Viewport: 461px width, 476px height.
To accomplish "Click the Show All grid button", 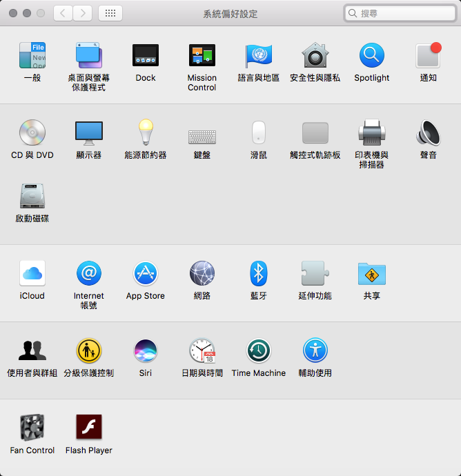I will tap(110, 13).
